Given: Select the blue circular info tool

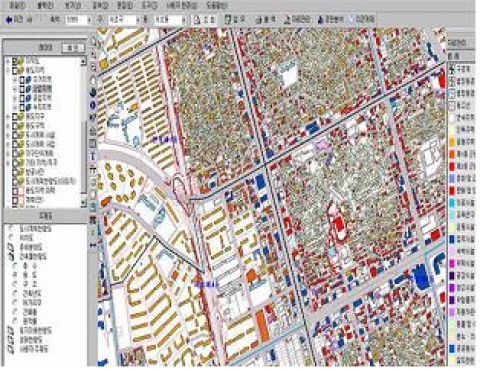Looking at the screenshot, I should click(93, 105).
